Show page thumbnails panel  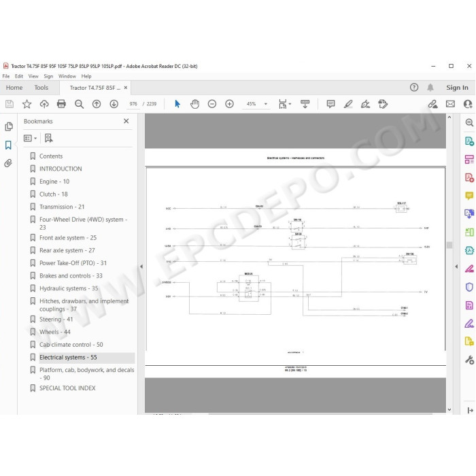(8, 126)
